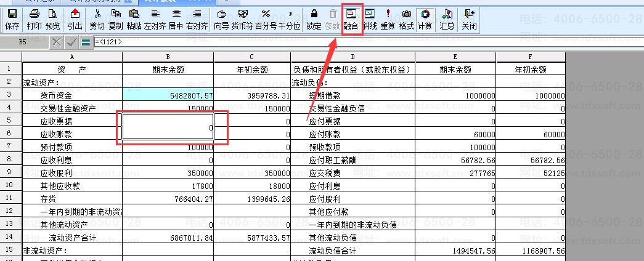Click the 引出 (Export) icon
This screenshot has height=261, width=644.
75,20
